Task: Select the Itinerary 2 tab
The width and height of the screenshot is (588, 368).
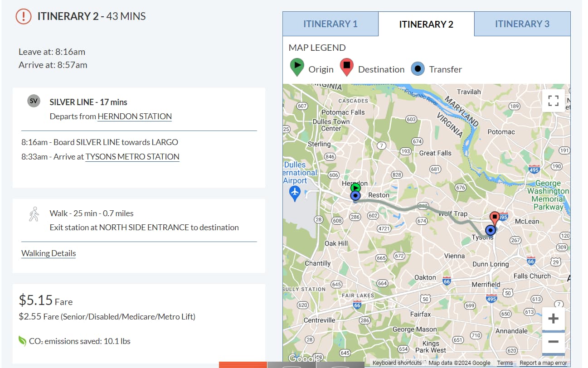Action: [426, 24]
